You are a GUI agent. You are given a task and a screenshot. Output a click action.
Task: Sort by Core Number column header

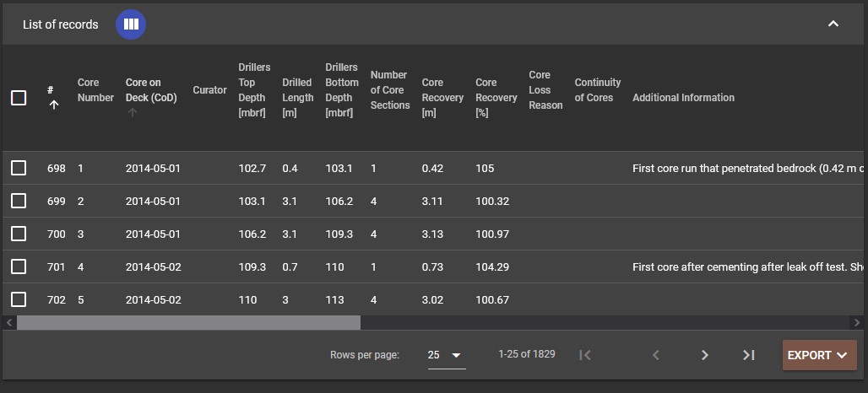95,90
